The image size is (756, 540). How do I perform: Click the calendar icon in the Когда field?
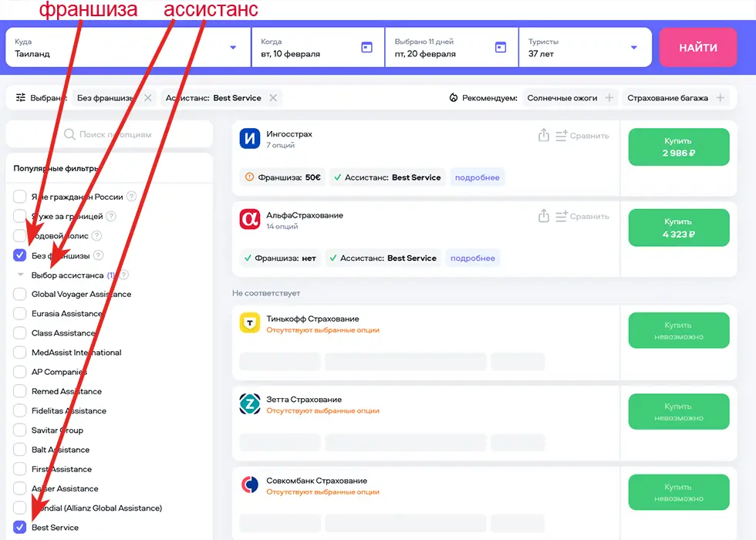pos(367,47)
